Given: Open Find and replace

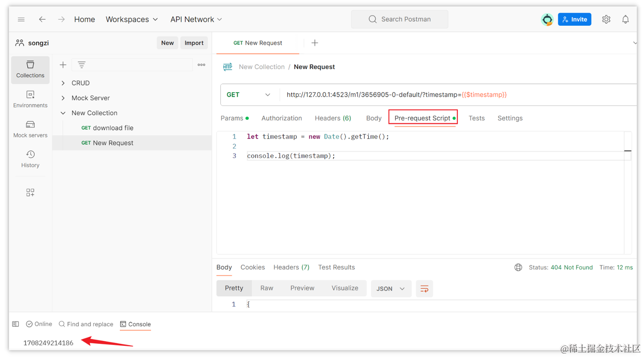Looking at the screenshot, I should [x=86, y=324].
